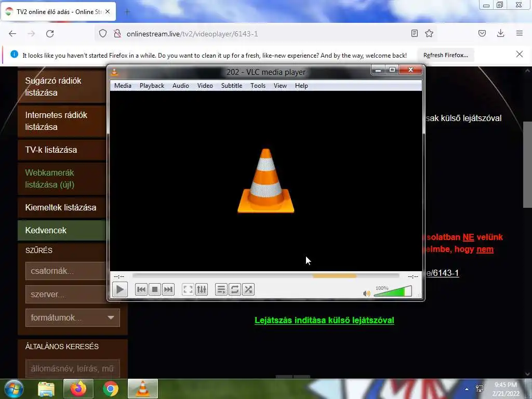This screenshot has width=532, height=399.
Task: Expand the formátumok dropdown
Action: [x=73, y=317]
